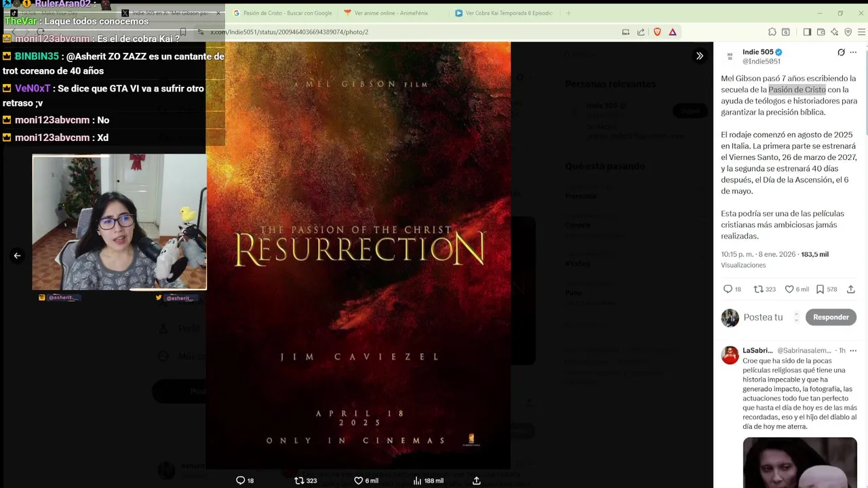
Task: Click streamer webcam overlay
Action: pos(119,222)
